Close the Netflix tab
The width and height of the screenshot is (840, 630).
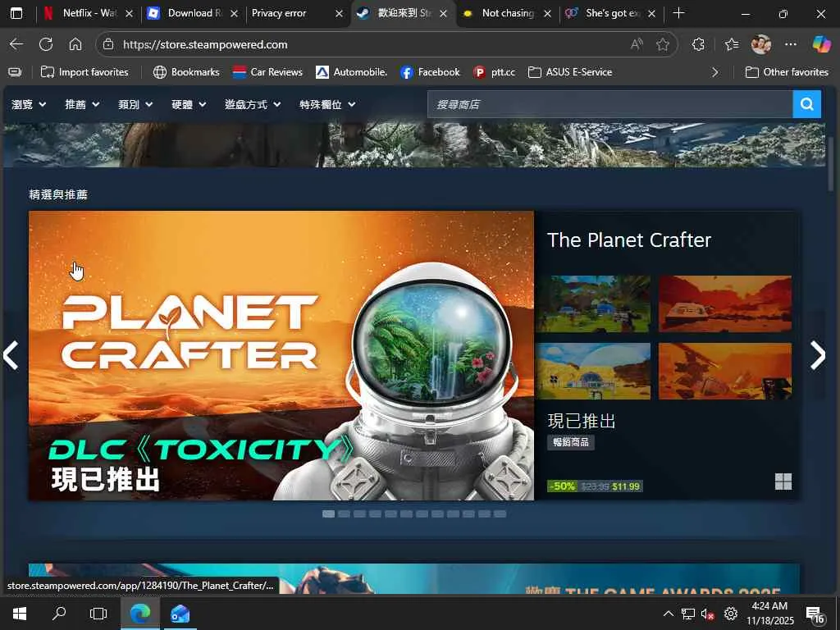click(x=129, y=13)
